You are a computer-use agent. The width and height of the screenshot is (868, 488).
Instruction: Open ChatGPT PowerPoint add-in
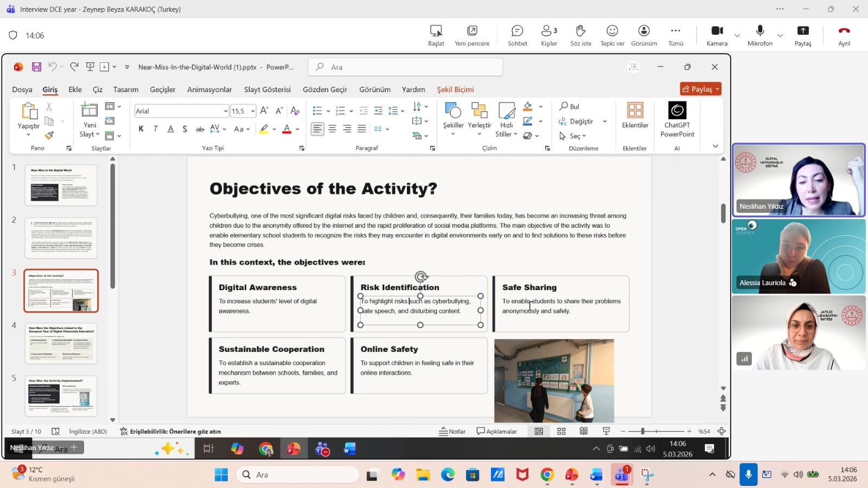(677, 111)
